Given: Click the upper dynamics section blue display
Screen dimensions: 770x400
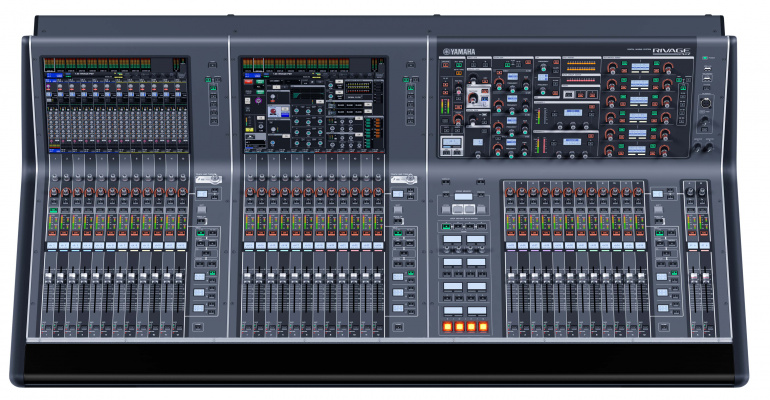Looking at the screenshot, I should pyautogui.click(x=573, y=113).
